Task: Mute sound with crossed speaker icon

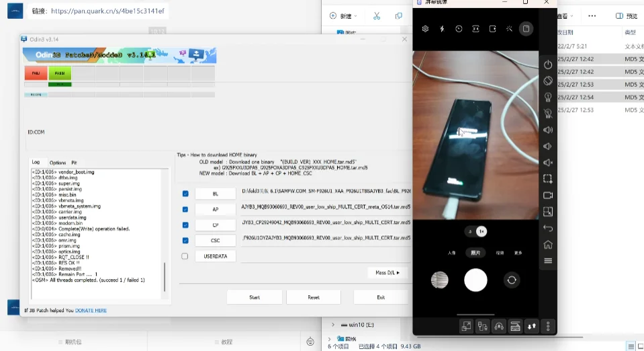Action: [x=548, y=163]
